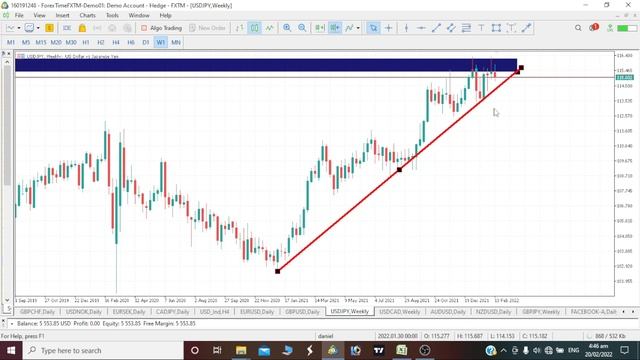This screenshot has height=360, width=640.
Task: Select the rectangle shapes tool
Action: (496, 28)
